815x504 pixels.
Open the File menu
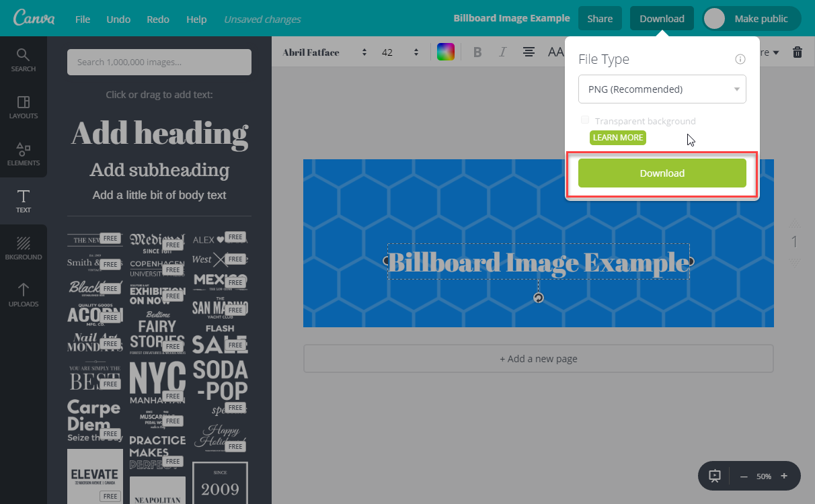(x=83, y=19)
